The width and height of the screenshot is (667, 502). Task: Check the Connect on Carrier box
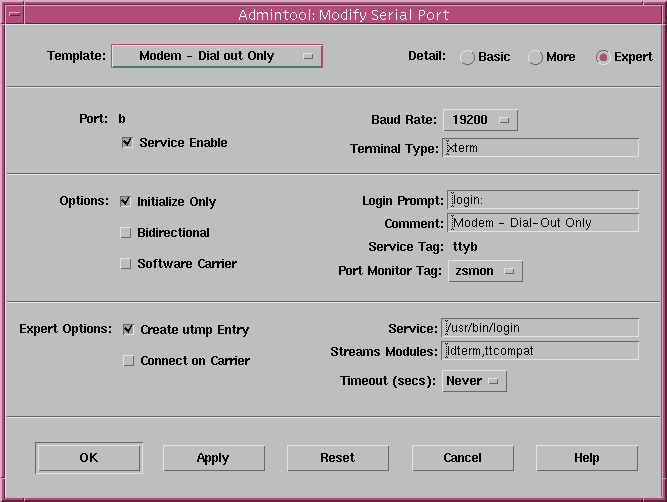[128, 361]
